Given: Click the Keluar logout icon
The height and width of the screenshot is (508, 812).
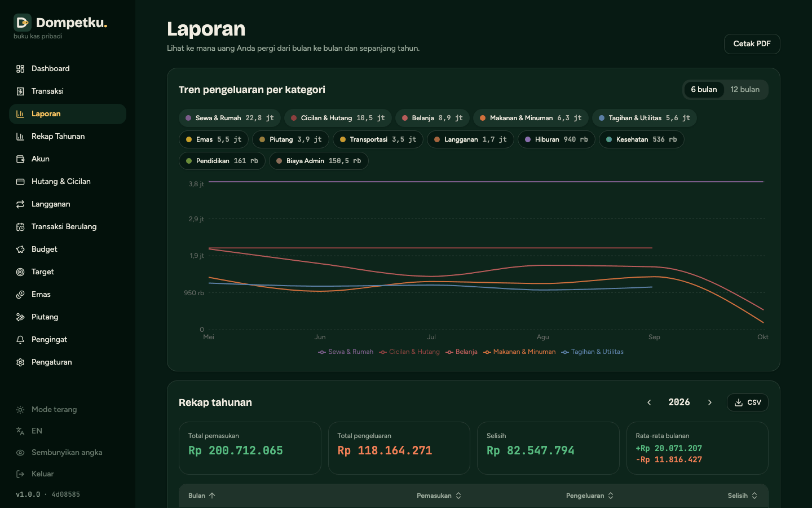Looking at the screenshot, I should 20,474.
